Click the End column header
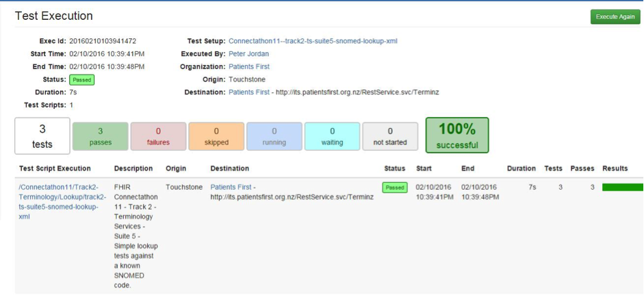The height and width of the screenshot is (300, 644). pyautogui.click(x=468, y=168)
